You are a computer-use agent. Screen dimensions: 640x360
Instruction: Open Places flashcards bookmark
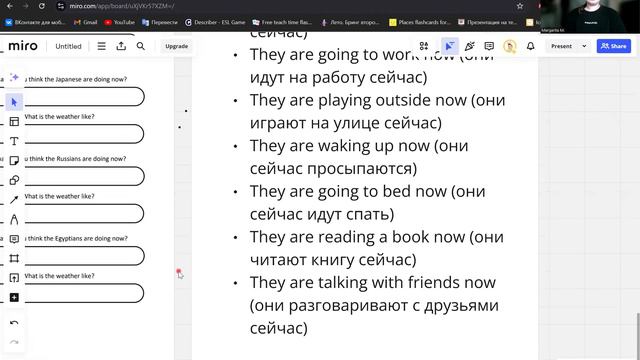(x=420, y=22)
